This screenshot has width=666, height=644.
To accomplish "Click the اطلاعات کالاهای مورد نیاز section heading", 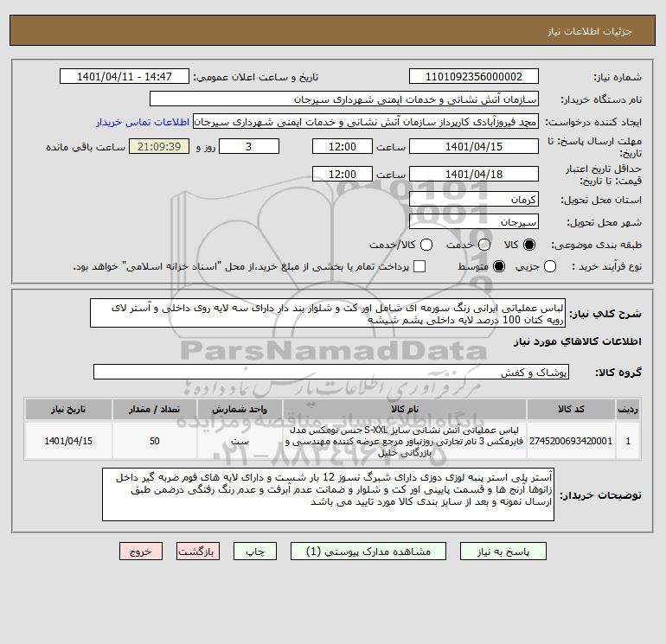I will pyautogui.click(x=578, y=341).
